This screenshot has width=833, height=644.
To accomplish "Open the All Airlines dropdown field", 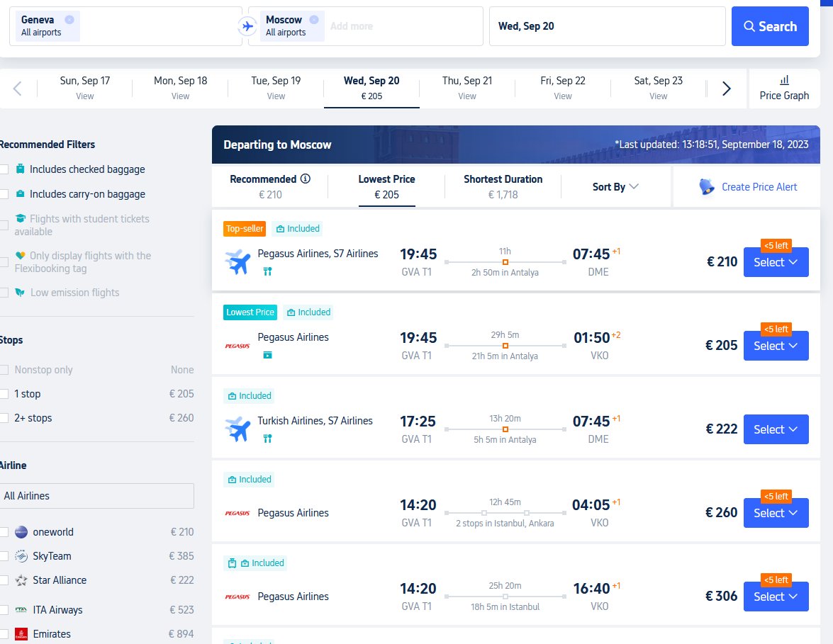I will click(96, 496).
